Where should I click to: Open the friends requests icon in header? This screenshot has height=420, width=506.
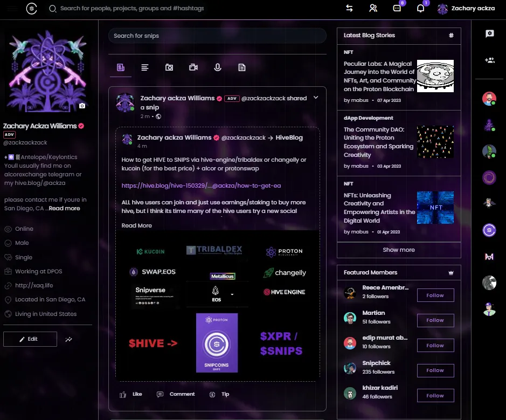pos(373,9)
